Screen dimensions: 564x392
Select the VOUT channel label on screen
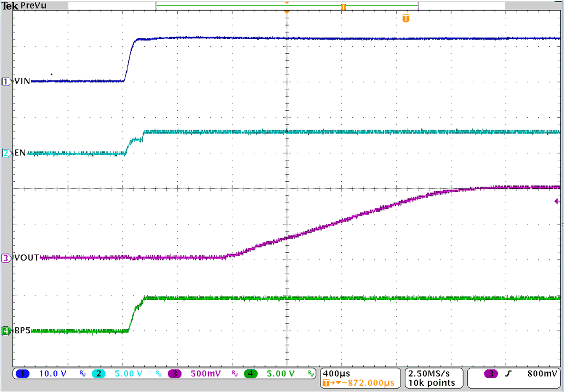[x=27, y=257]
